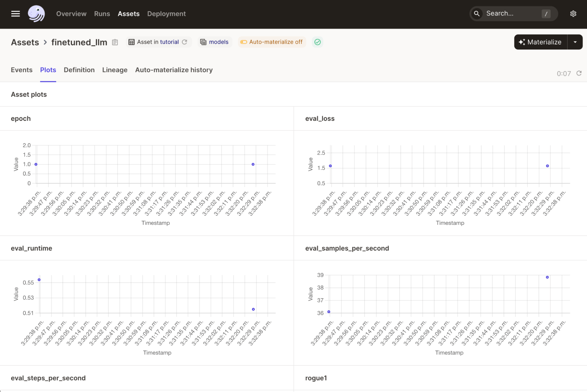Image resolution: width=587 pixels, height=392 pixels.
Task: Click last data point in eval_runtime plot
Action: coord(253,309)
